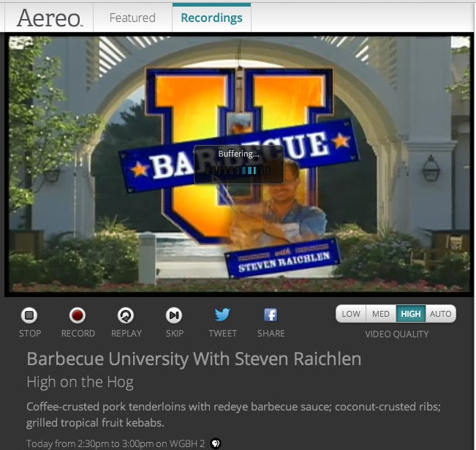Screen dimensions: 476x450
Task: Click the PBS logo next to WGBH 2
Action: 216,443
